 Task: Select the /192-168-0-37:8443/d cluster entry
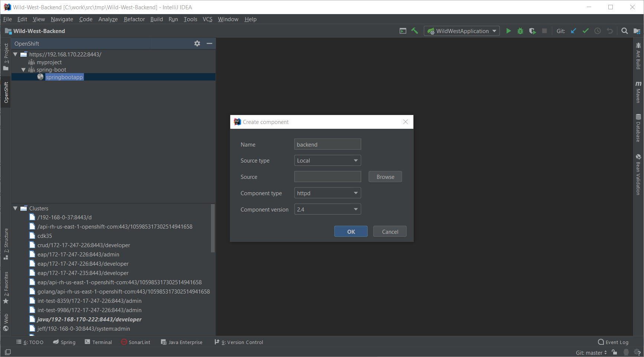65,217
